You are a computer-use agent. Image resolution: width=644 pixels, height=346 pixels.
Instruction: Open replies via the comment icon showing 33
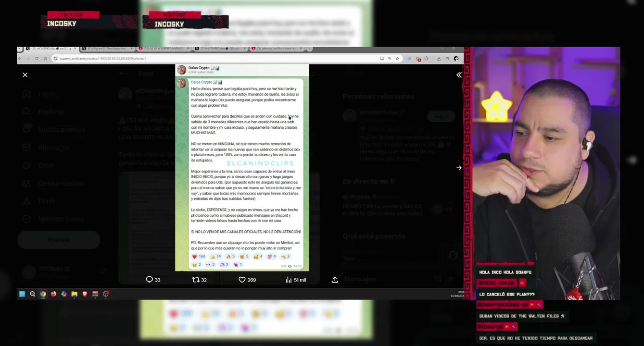pos(153,280)
